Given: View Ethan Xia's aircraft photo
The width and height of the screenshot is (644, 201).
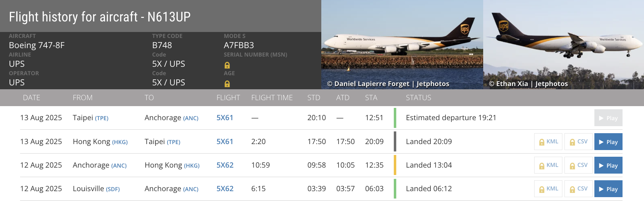Looking at the screenshot, I should tap(563, 45).
